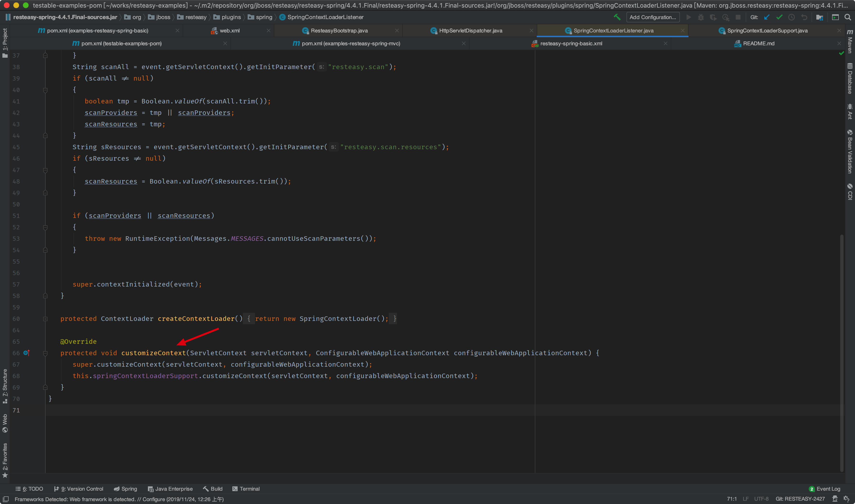855x504 pixels.
Task: Click the Run Anything toolbar icon
Action: pos(835,17)
